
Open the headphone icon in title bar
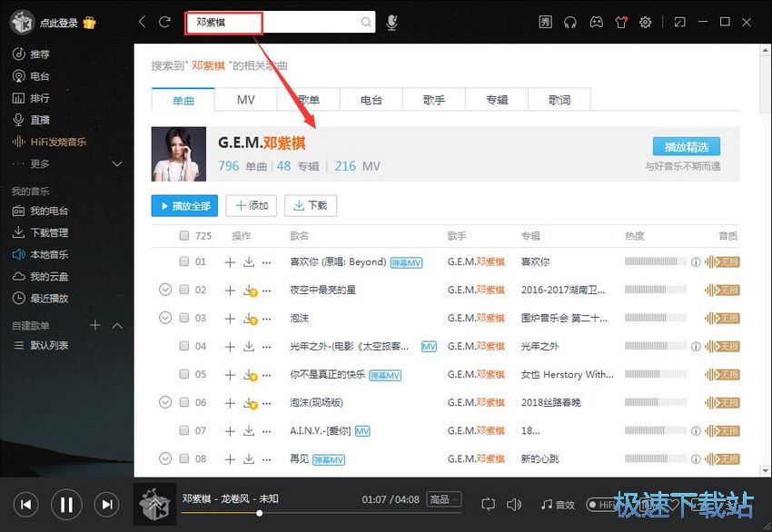pos(570,22)
